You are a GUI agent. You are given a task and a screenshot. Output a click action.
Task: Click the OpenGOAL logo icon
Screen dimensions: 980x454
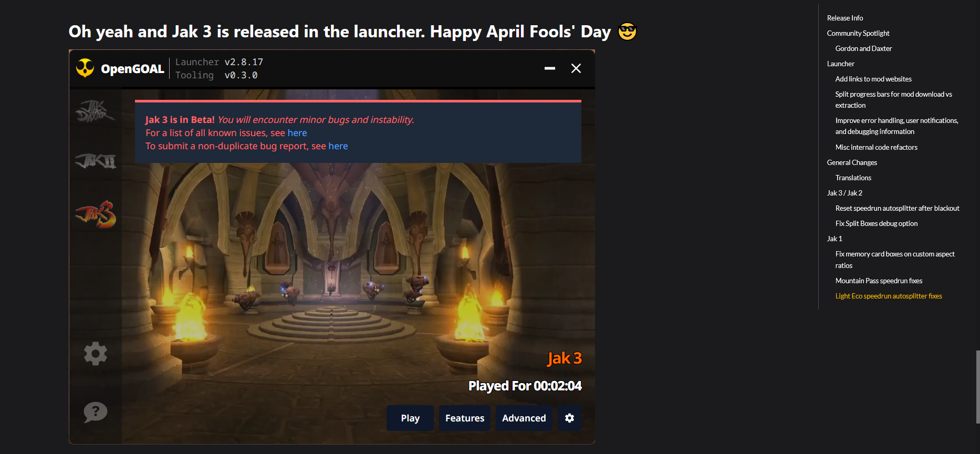(x=85, y=68)
